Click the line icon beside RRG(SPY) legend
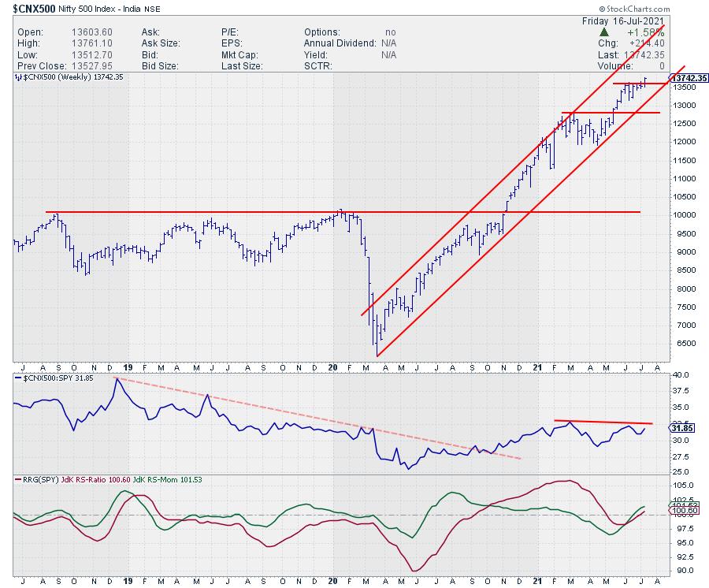 [18, 478]
